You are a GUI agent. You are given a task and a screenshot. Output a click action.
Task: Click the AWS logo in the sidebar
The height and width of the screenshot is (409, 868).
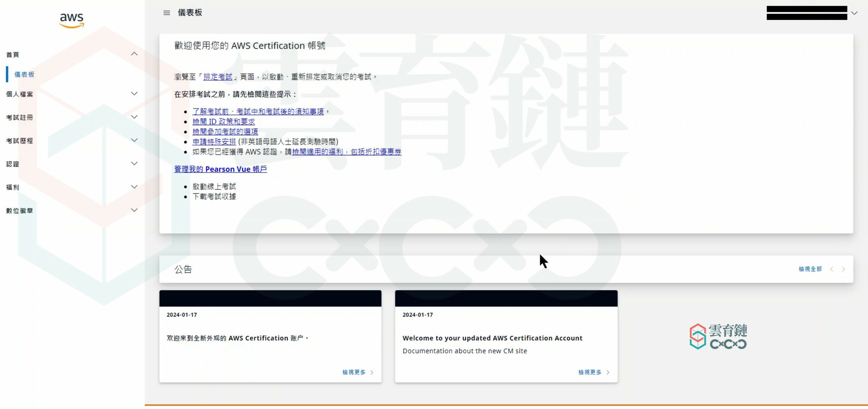click(x=72, y=20)
